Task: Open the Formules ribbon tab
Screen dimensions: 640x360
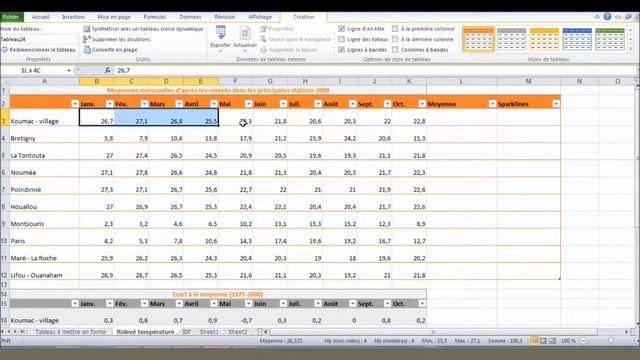Action: [x=155, y=17]
